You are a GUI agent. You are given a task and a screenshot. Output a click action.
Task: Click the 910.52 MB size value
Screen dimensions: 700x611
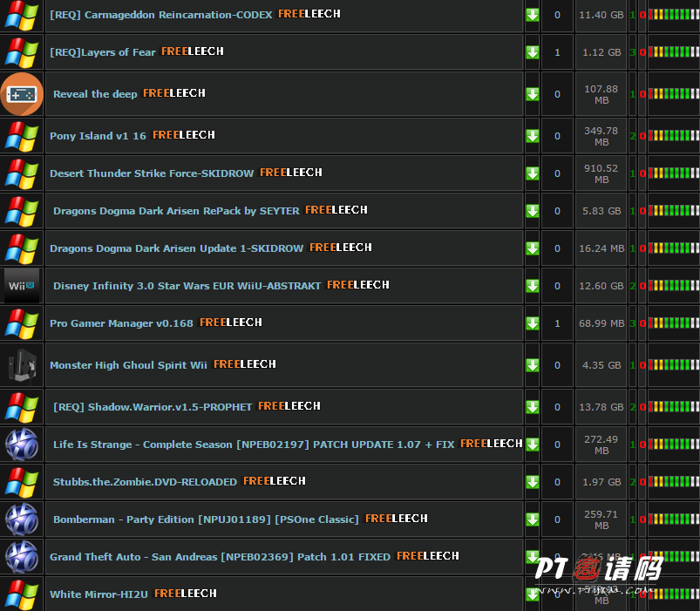[x=601, y=173]
